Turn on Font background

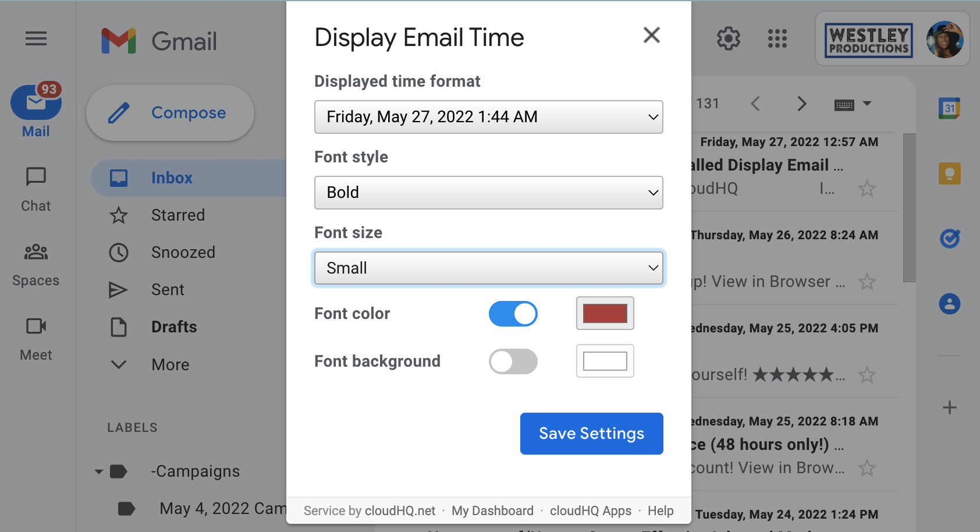(x=513, y=361)
